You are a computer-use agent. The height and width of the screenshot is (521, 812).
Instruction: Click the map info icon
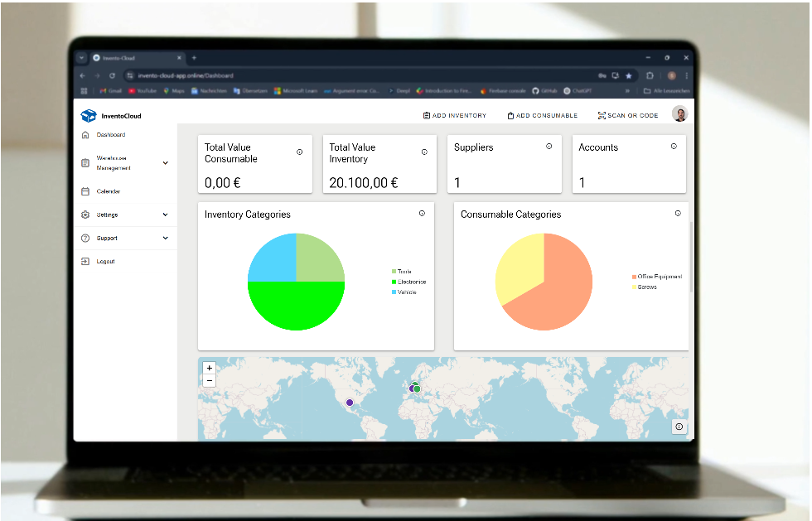point(679,427)
